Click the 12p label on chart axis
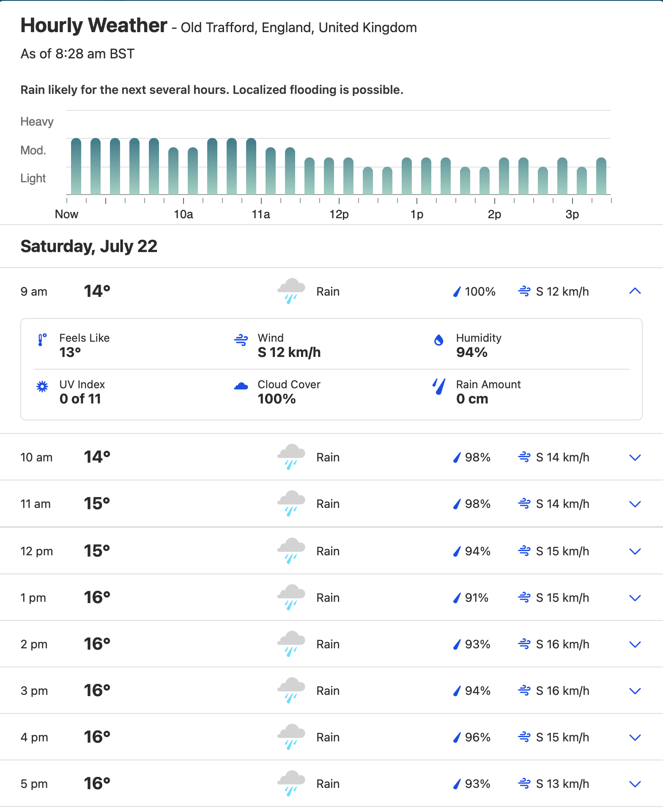Image resolution: width=663 pixels, height=812 pixels. [339, 214]
